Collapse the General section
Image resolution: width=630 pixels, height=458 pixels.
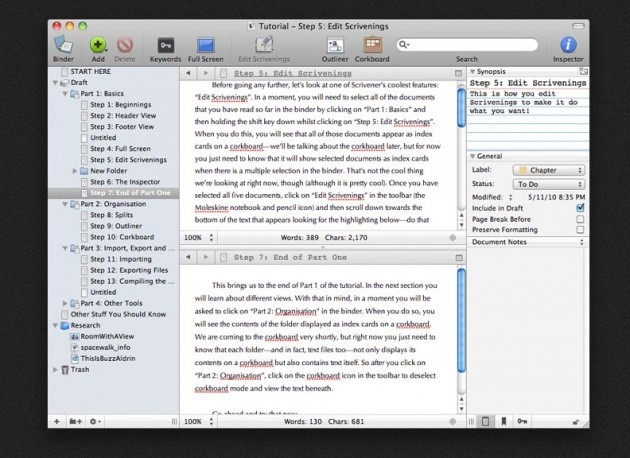[x=472, y=156]
